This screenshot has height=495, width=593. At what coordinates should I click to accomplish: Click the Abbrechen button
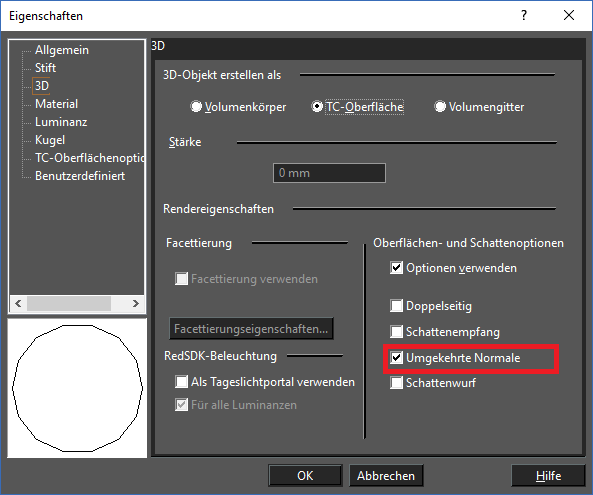pos(386,475)
